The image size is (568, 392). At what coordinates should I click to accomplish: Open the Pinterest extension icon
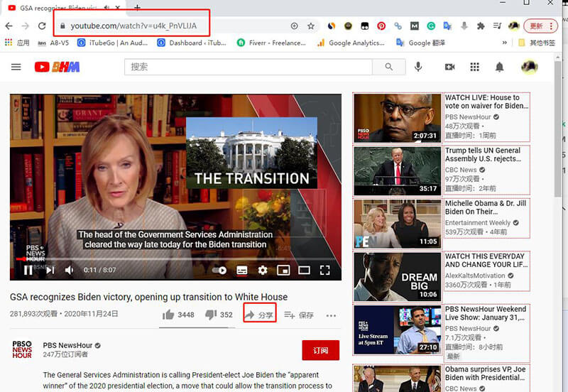pos(381,26)
